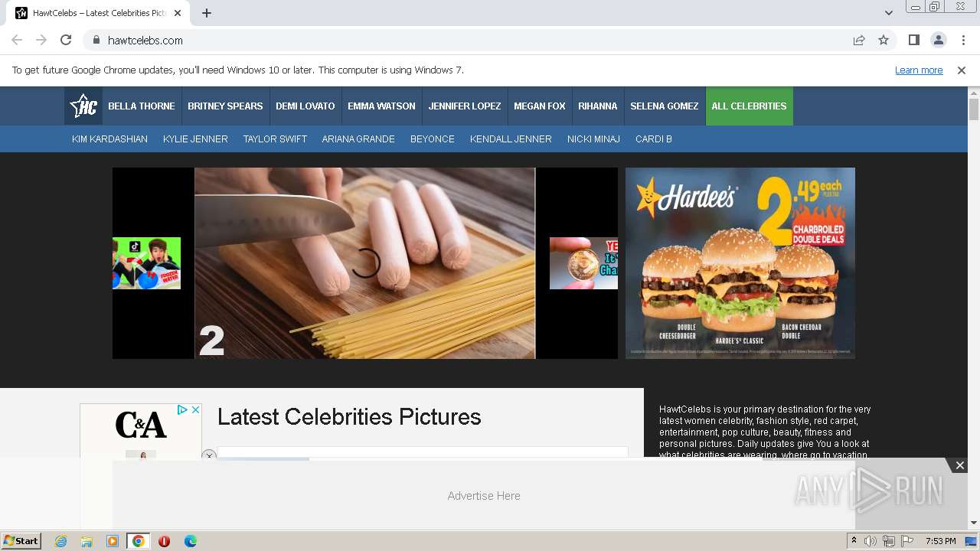Show hidden system tray icons arrow

pyautogui.click(x=854, y=541)
